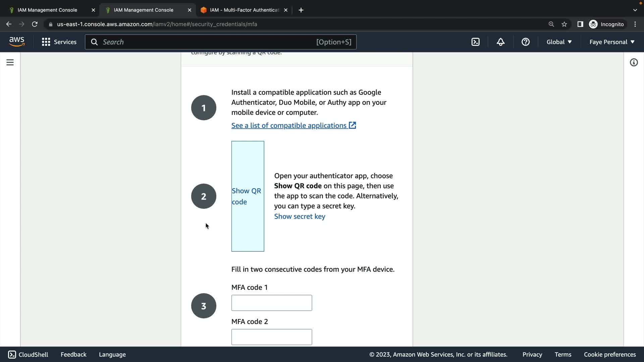This screenshot has height=362, width=644.
Task: Open the notifications bell
Action: [x=500, y=42]
